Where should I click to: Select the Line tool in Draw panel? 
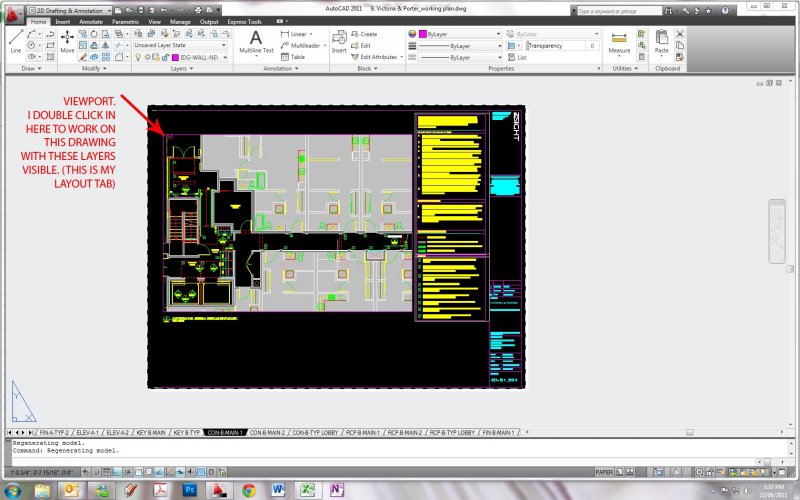point(14,40)
